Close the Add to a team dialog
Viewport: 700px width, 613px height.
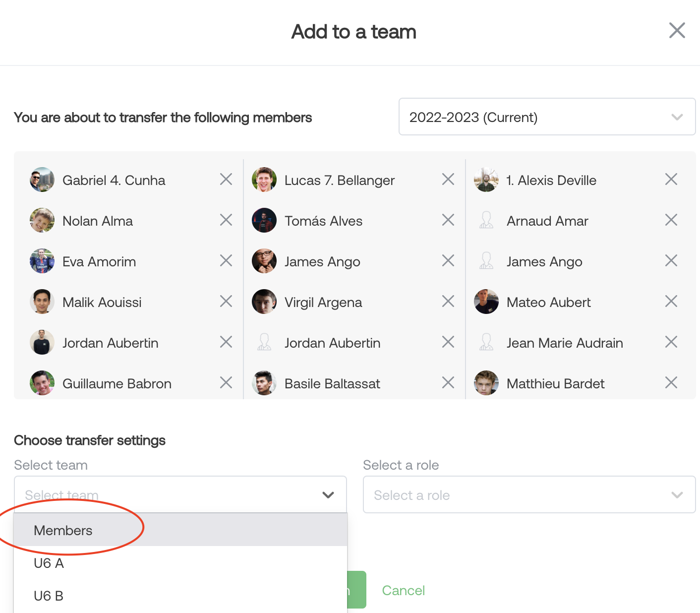[677, 30]
